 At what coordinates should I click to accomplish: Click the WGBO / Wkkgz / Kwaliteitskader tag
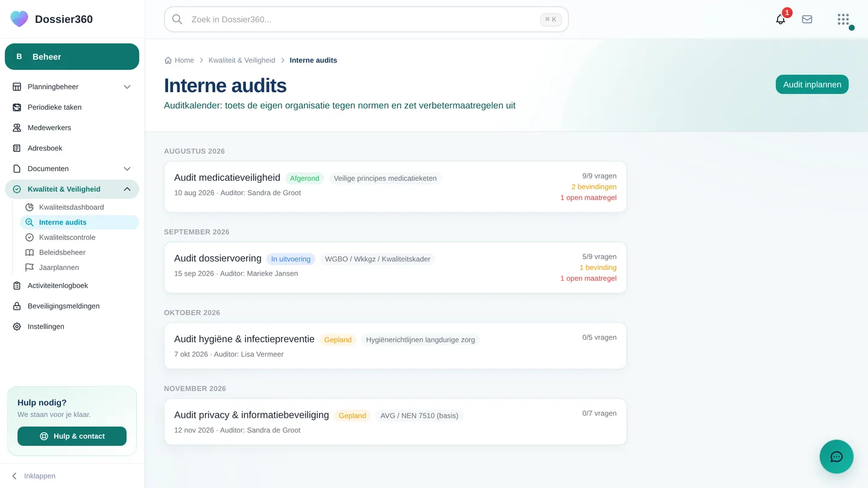click(377, 259)
